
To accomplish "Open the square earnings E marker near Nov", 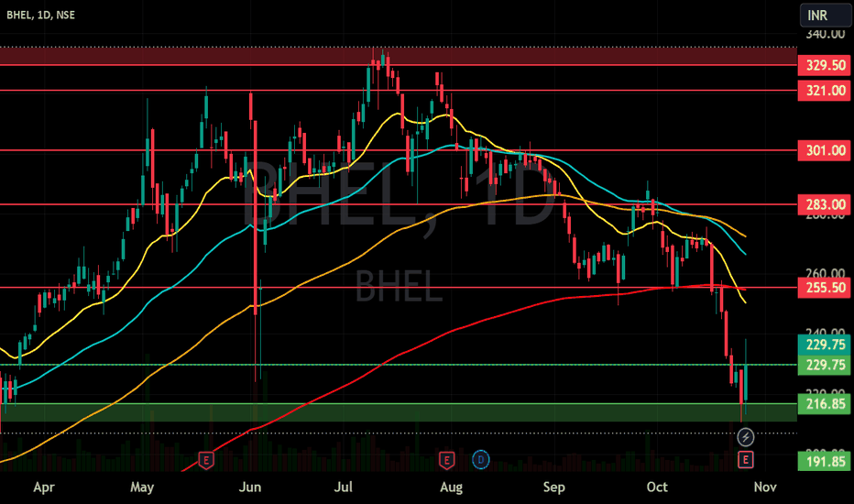I will 746,460.
